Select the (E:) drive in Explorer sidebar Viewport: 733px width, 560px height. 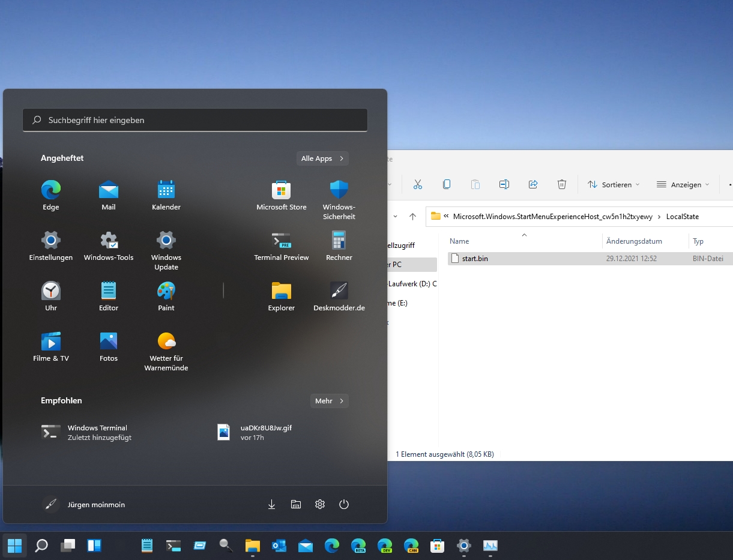click(x=398, y=303)
